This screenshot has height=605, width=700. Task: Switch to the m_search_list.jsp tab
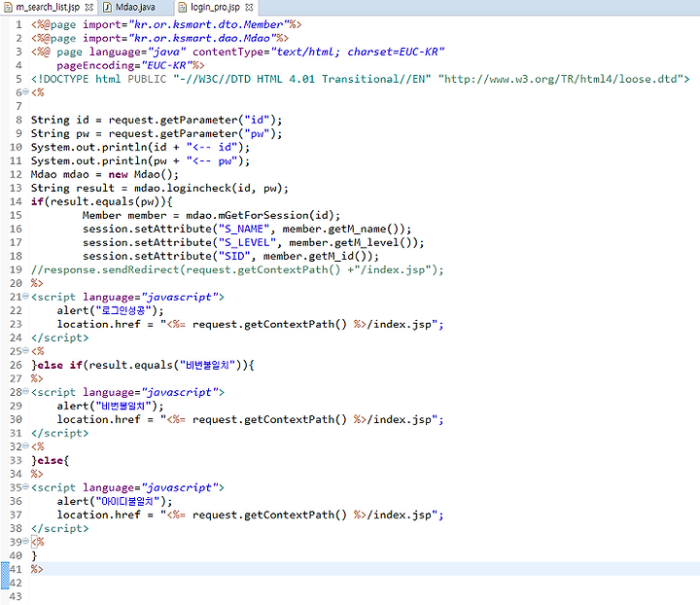[x=48, y=7]
